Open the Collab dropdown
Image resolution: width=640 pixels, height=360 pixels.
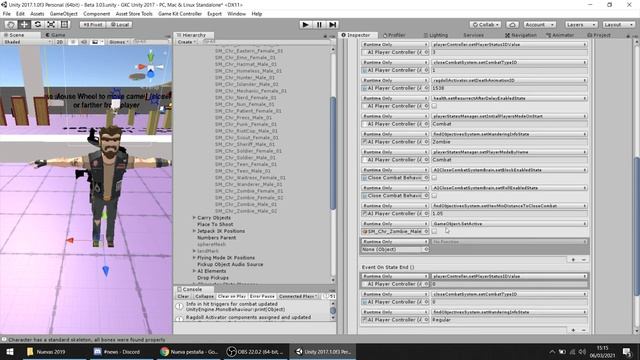[x=485, y=25]
